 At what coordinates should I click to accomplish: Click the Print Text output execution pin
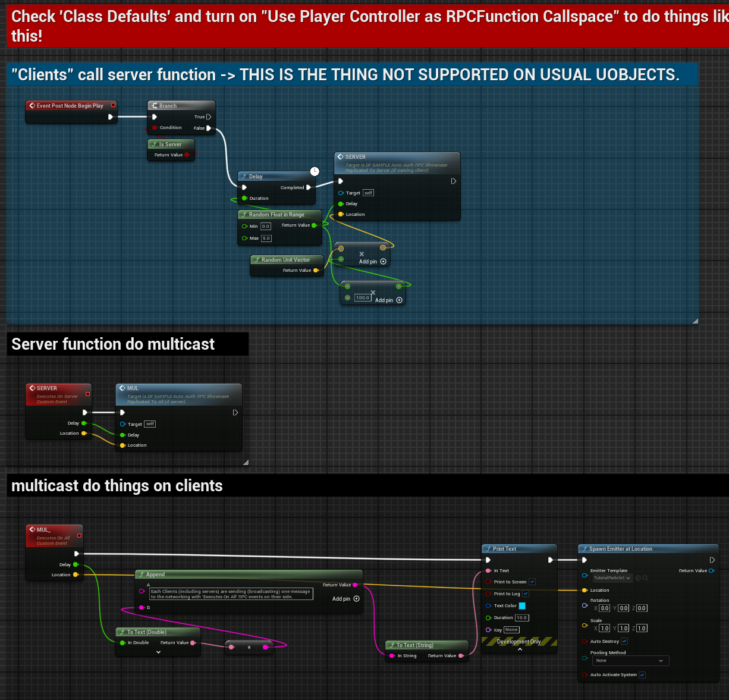pyautogui.click(x=551, y=560)
